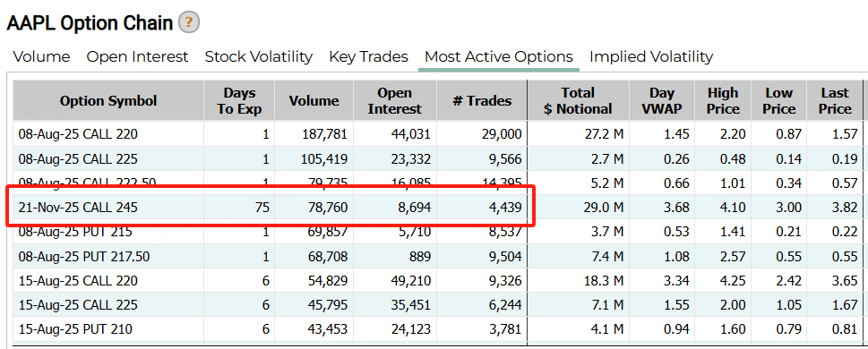Go to the Key Trades tab
Image resolution: width=868 pixels, height=349 pixels.
tap(368, 56)
